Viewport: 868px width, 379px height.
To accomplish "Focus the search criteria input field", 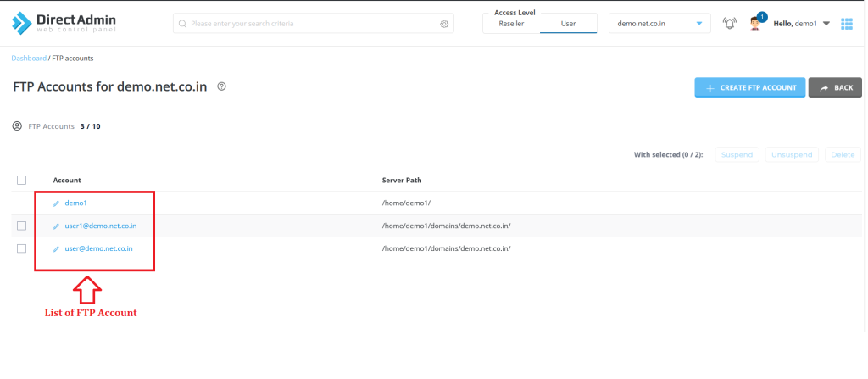I will point(313,24).
